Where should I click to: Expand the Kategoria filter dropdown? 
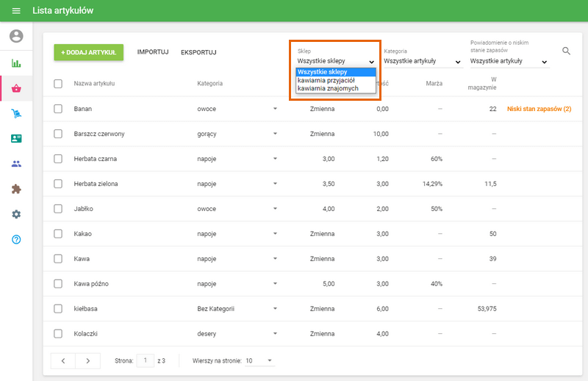[422, 62]
